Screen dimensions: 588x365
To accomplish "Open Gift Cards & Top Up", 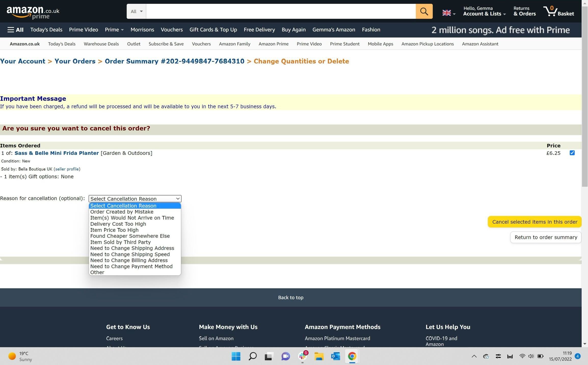I will click(x=213, y=30).
